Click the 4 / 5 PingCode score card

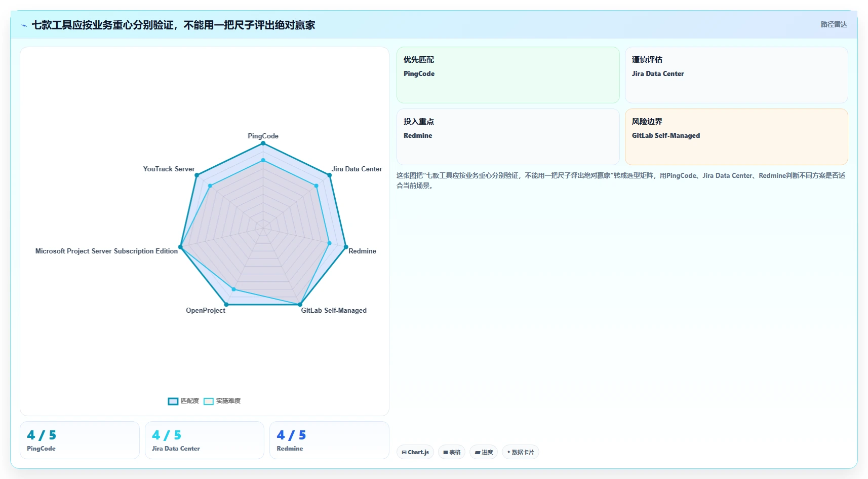(80, 440)
